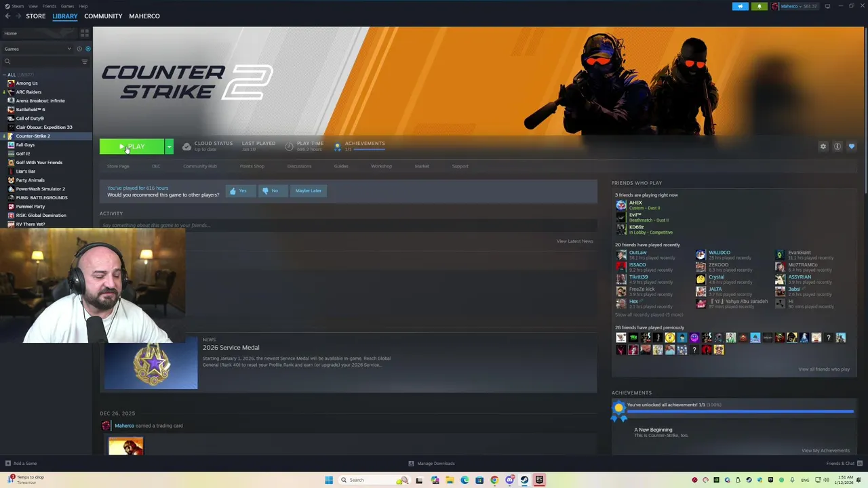Toggle sort by recent activity clock icon

[x=79, y=49]
